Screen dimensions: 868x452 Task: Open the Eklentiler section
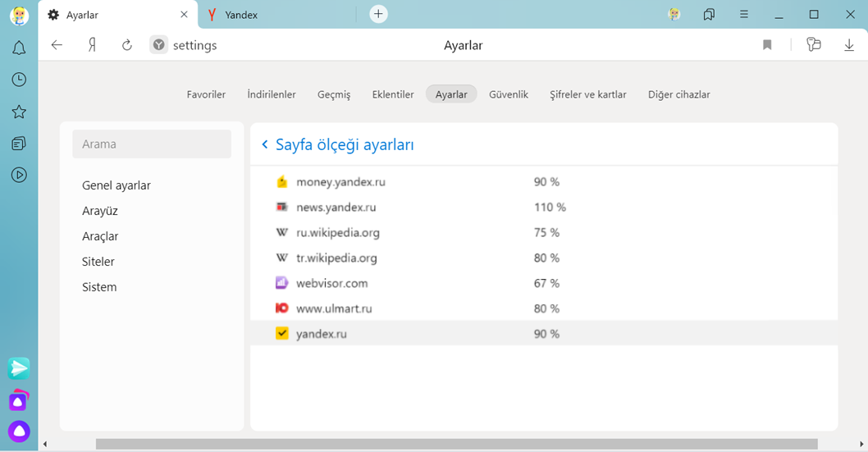click(393, 94)
